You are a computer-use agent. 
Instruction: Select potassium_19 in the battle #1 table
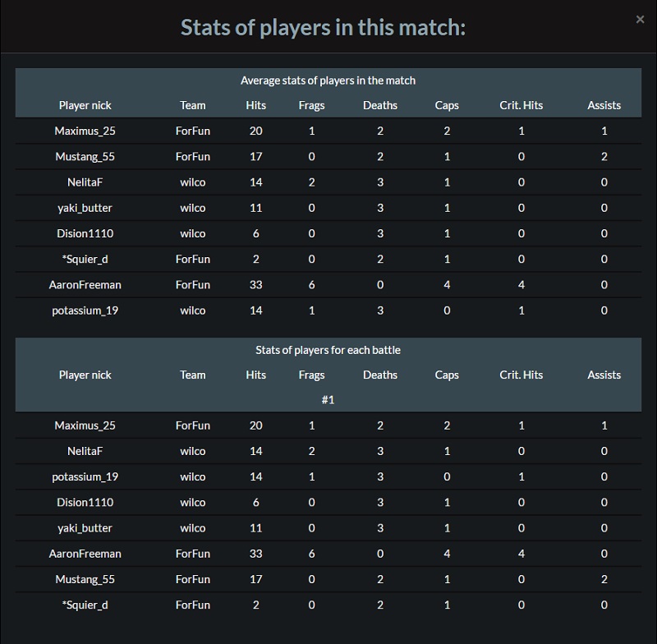tap(85, 476)
